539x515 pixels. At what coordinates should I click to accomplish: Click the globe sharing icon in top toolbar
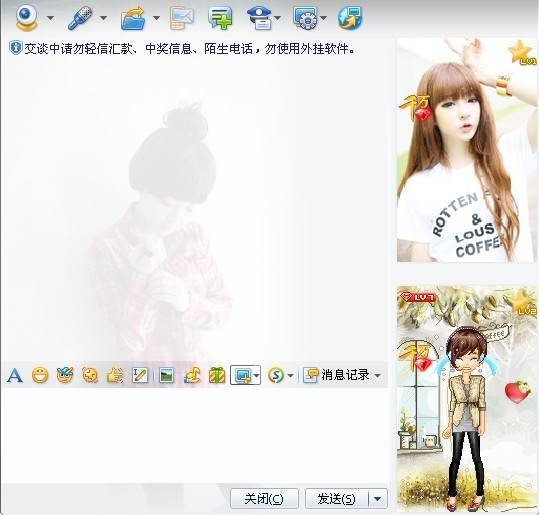pos(350,18)
